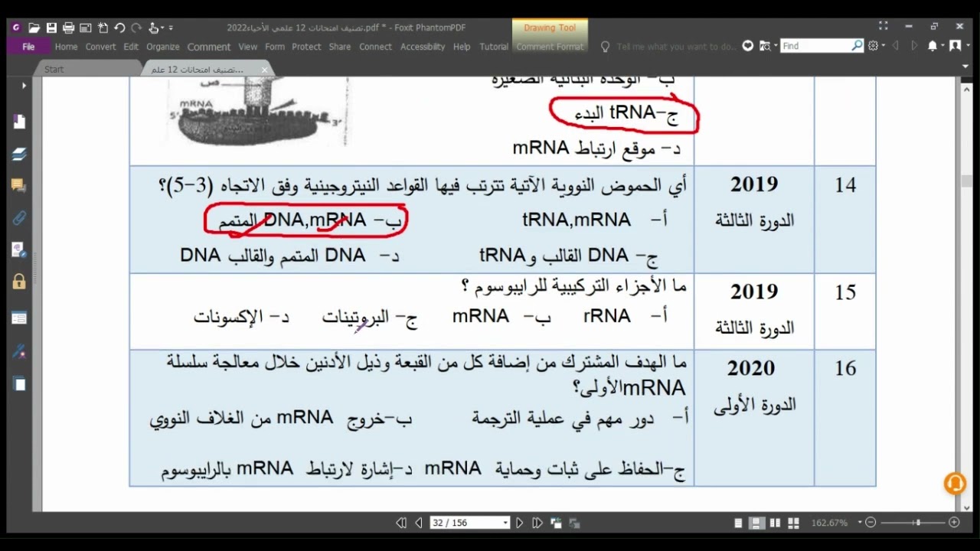Go to the next page
Screen dimensions: 980x551
click(519, 523)
